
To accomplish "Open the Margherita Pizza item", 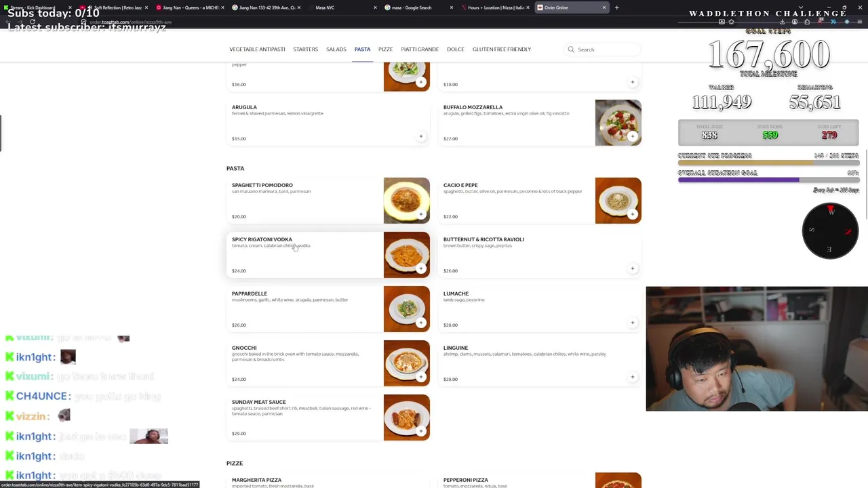I will coord(256,480).
